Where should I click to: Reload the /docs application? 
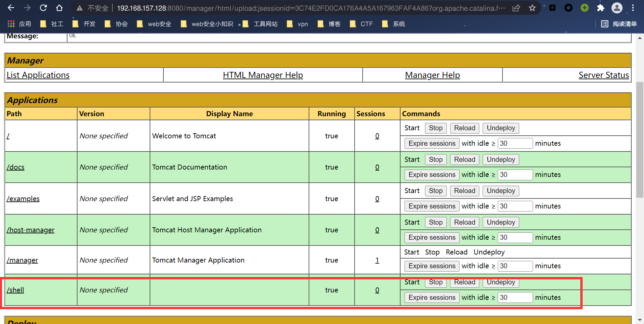click(x=465, y=159)
